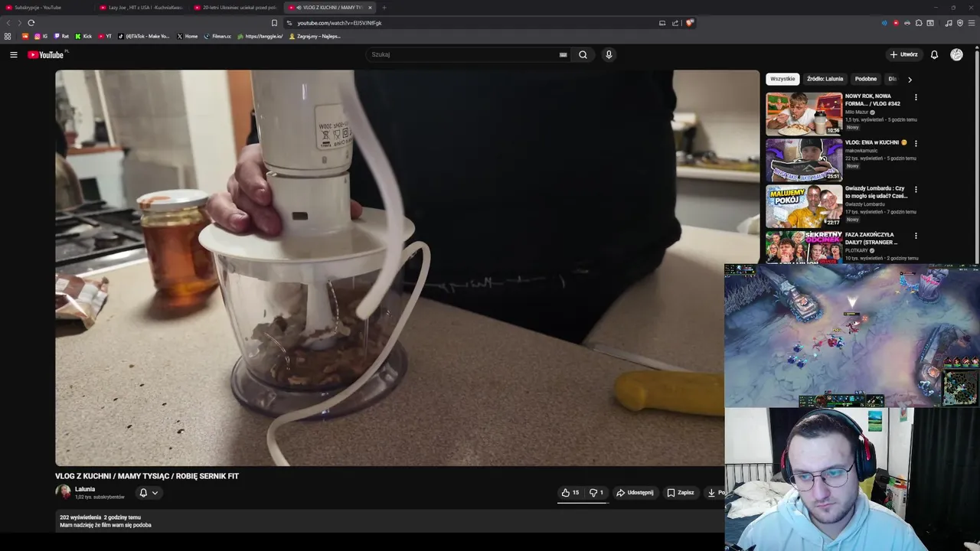Open the apps grid in bookmarks bar
Screen dimensions: 980x551
pyautogui.click(x=8, y=36)
